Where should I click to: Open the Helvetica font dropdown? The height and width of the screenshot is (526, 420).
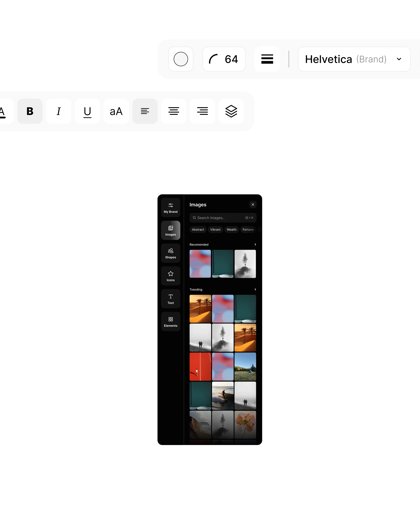[354, 59]
